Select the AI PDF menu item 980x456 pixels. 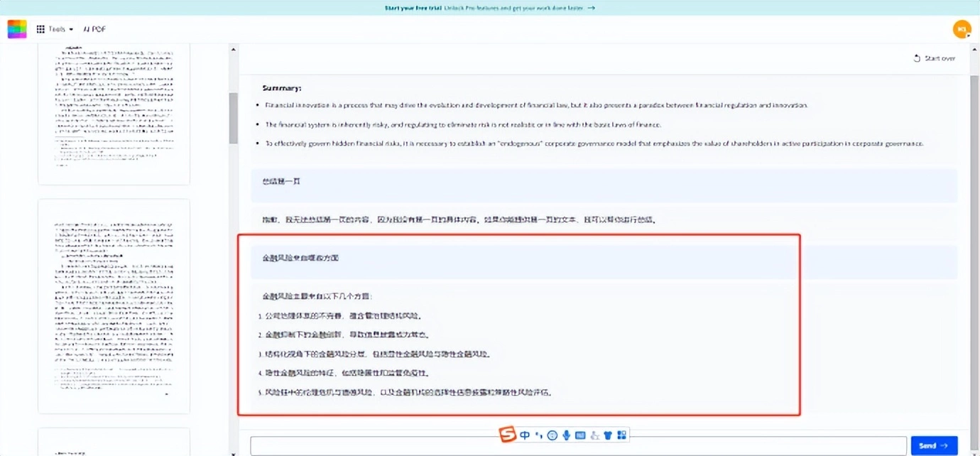[x=94, y=29]
